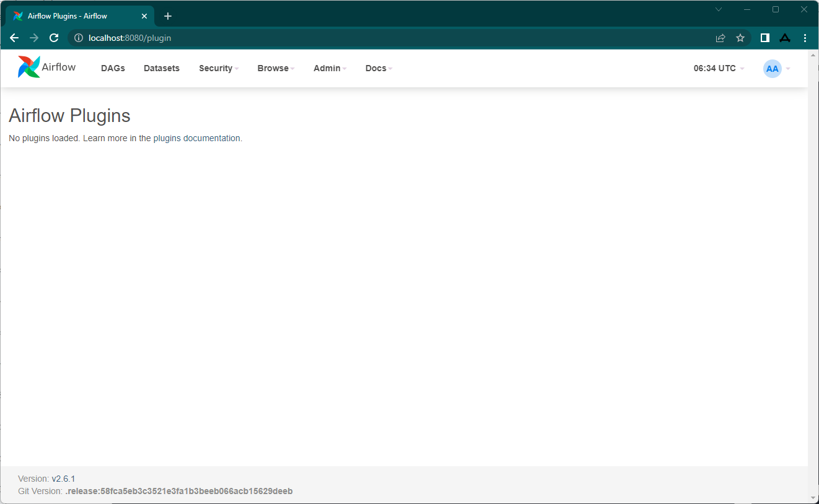Expand the Security menu
The image size is (819, 504).
click(219, 68)
